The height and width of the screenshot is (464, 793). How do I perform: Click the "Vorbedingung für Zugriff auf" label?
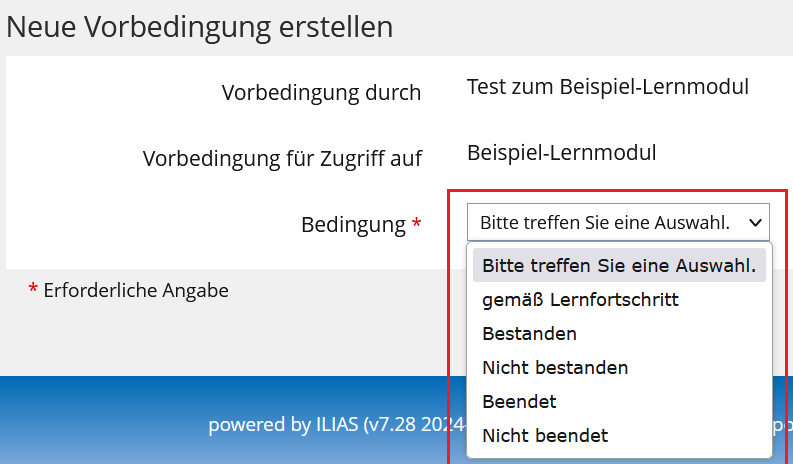coord(282,159)
